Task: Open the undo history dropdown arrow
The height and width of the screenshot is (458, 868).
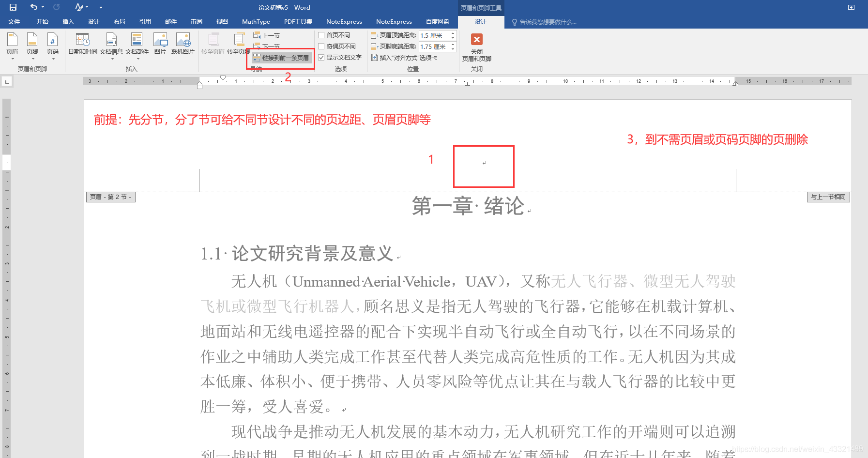Action: pyautogui.click(x=43, y=7)
